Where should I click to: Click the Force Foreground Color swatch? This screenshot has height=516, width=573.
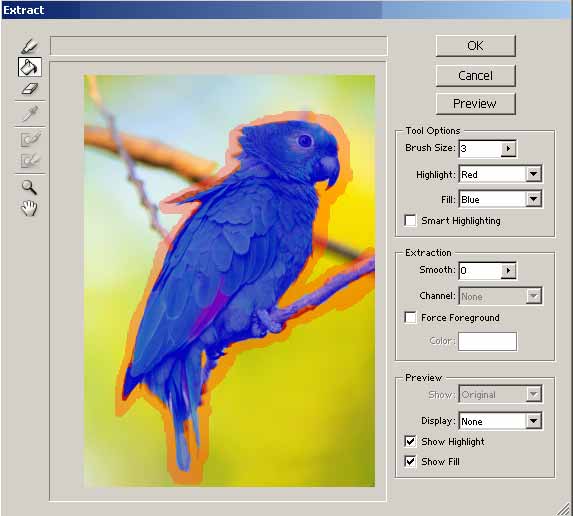(x=487, y=341)
